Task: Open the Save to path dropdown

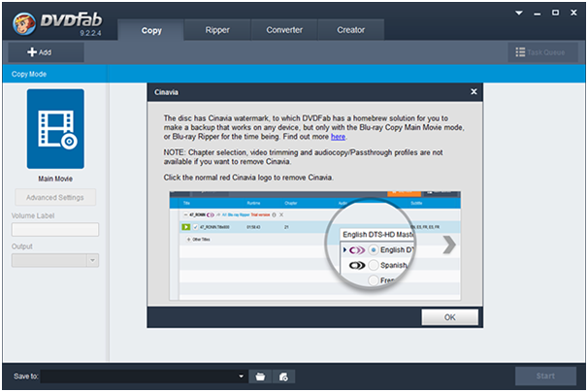Action: pos(241,376)
